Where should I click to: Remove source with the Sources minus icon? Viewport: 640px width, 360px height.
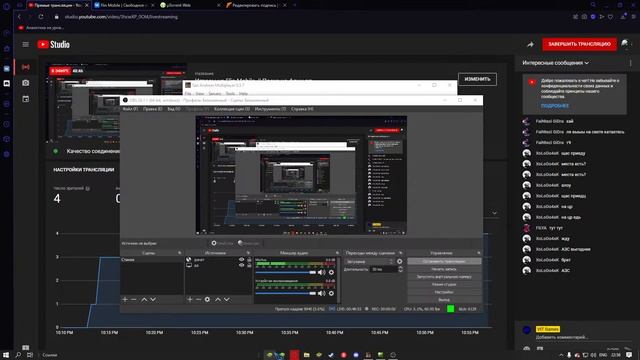click(198, 300)
